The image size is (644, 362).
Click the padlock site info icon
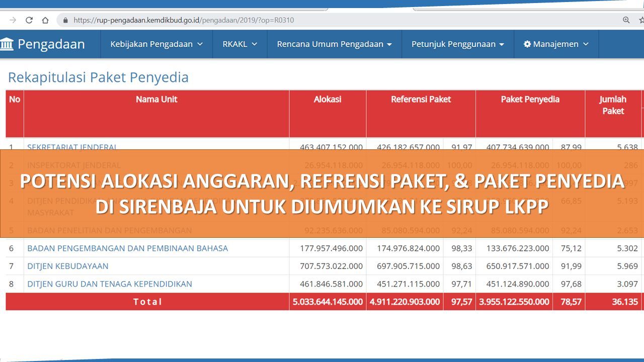click(65, 20)
